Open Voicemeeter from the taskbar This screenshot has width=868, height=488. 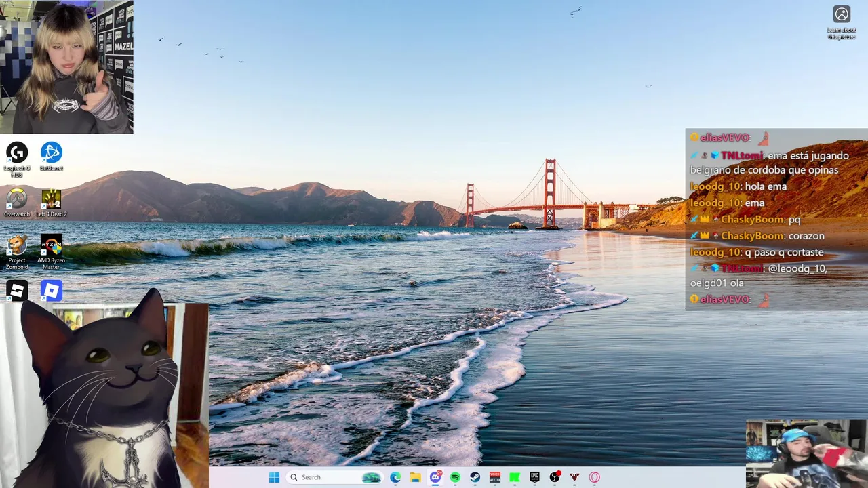495,477
